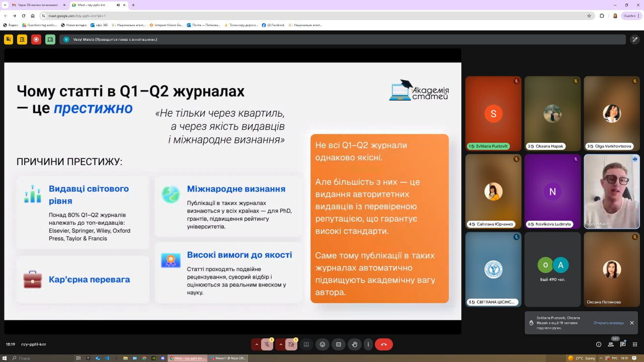Image resolution: width=644 pixels, height=362 pixels.
Task: Click the present screen icon
Action: pos(306,344)
